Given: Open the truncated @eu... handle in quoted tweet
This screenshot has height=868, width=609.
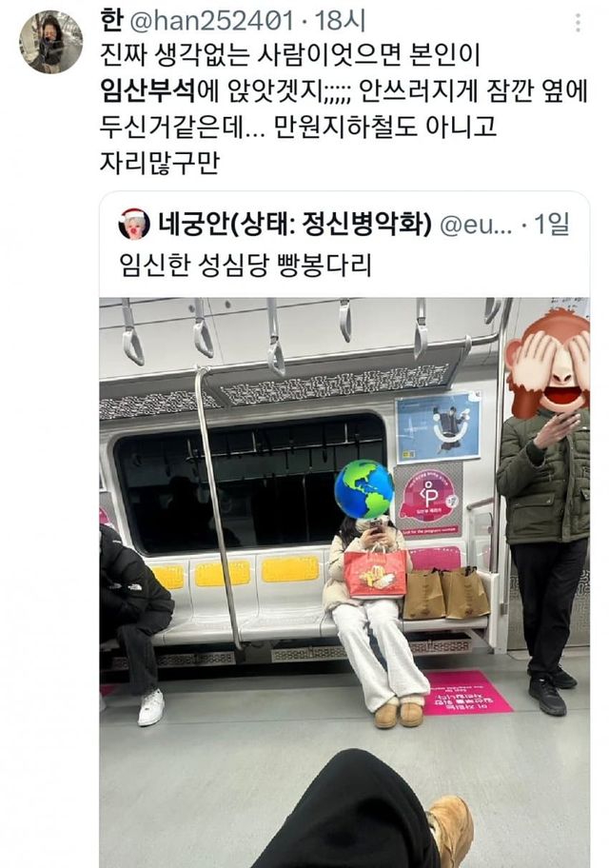Looking at the screenshot, I should (476, 225).
